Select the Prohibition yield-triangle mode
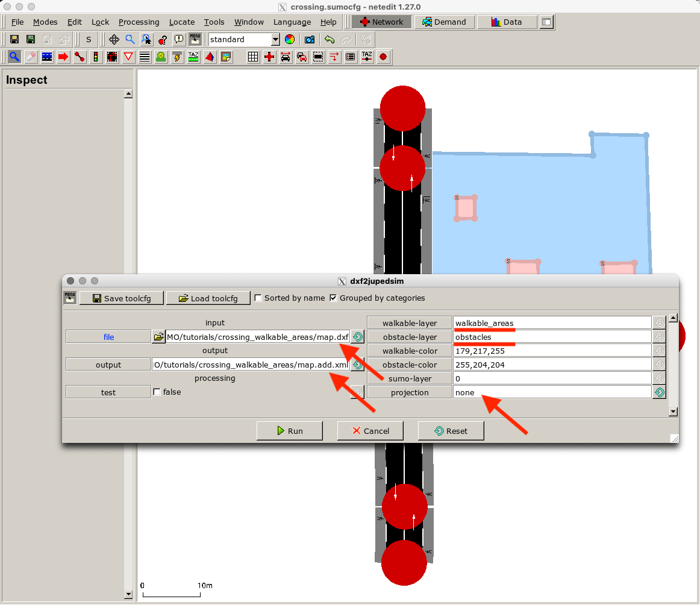The image size is (700, 605). click(128, 57)
